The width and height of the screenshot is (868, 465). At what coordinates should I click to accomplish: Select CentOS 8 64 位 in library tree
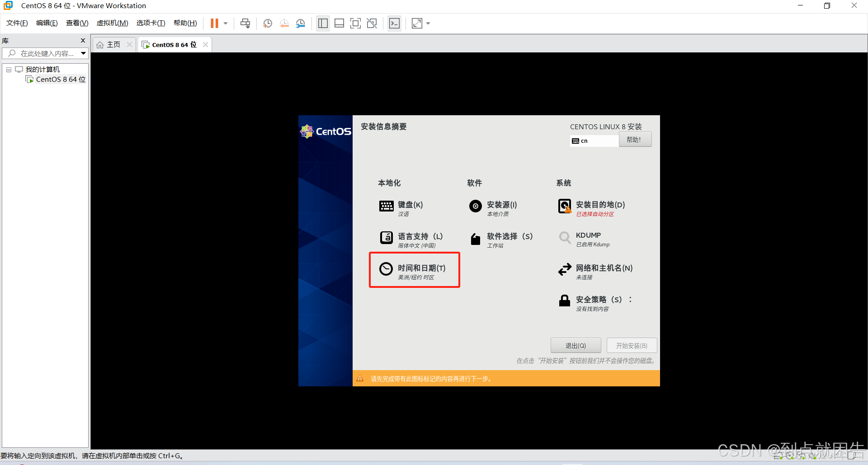(61, 80)
